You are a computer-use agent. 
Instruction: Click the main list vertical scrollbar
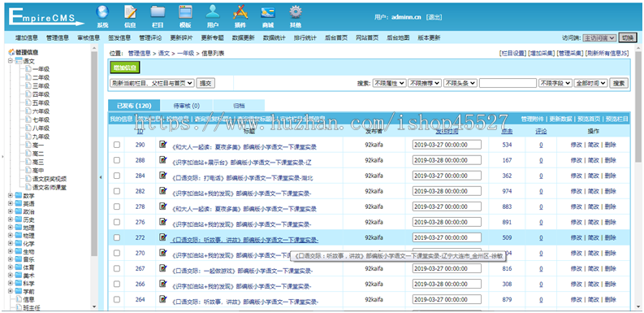(638, 107)
